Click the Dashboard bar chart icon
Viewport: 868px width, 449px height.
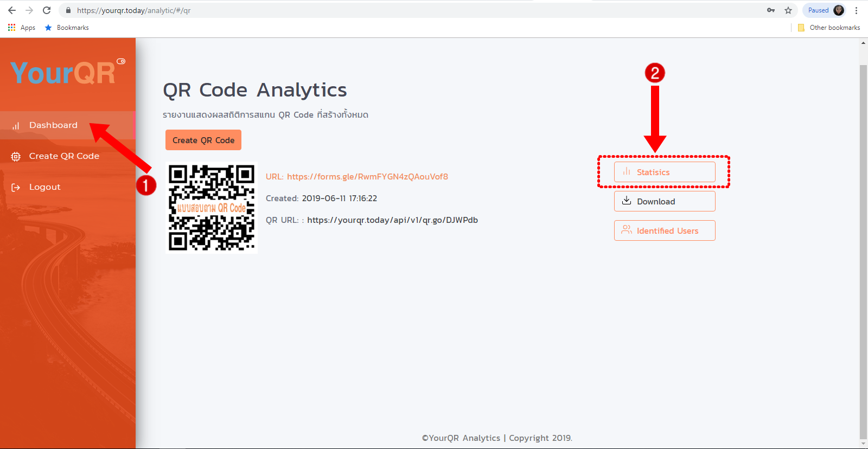coord(16,126)
